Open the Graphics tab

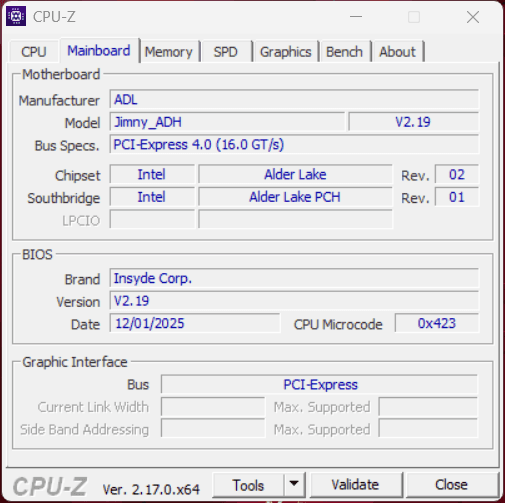(x=286, y=52)
